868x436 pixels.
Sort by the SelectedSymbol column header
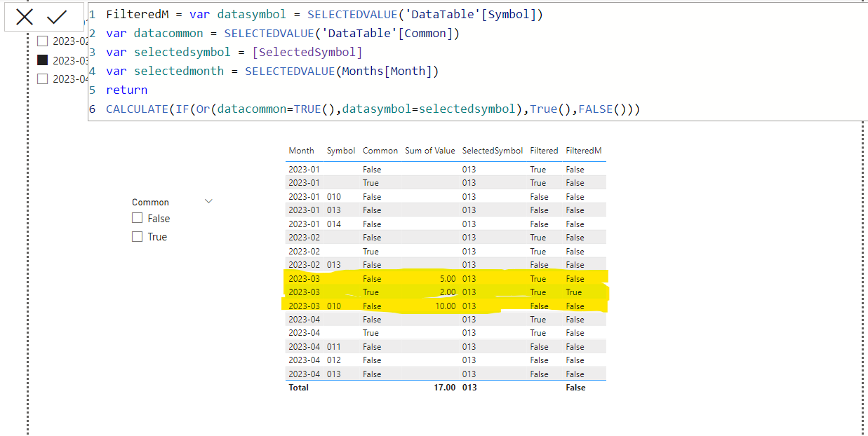tap(493, 151)
